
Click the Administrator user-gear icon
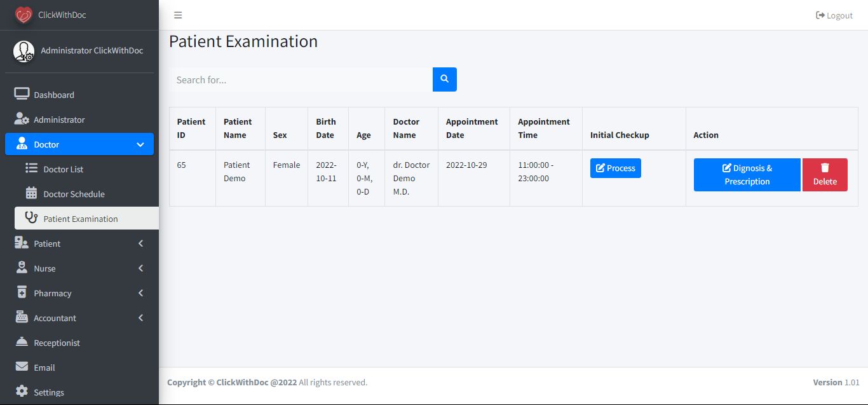pos(22,119)
